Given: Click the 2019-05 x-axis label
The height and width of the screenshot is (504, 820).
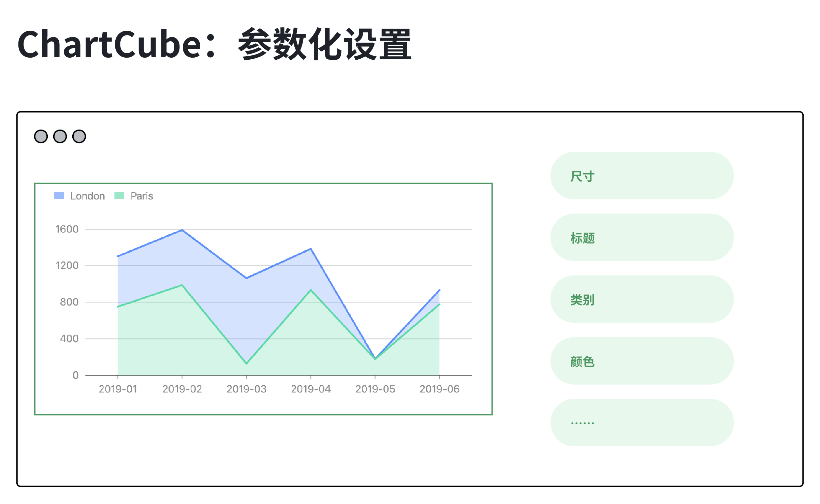Looking at the screenshot, I should tap(375, 389).
